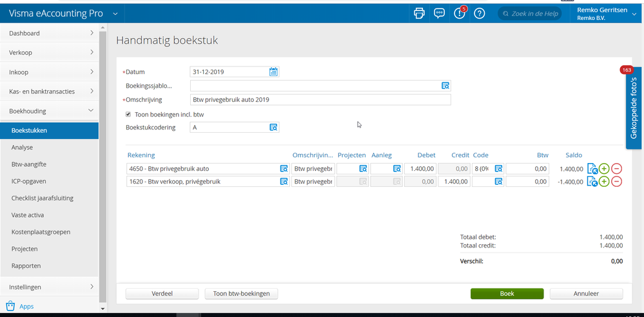Open Analyse in sidebar
Viewport: 644px width, 317px height.
22,148
